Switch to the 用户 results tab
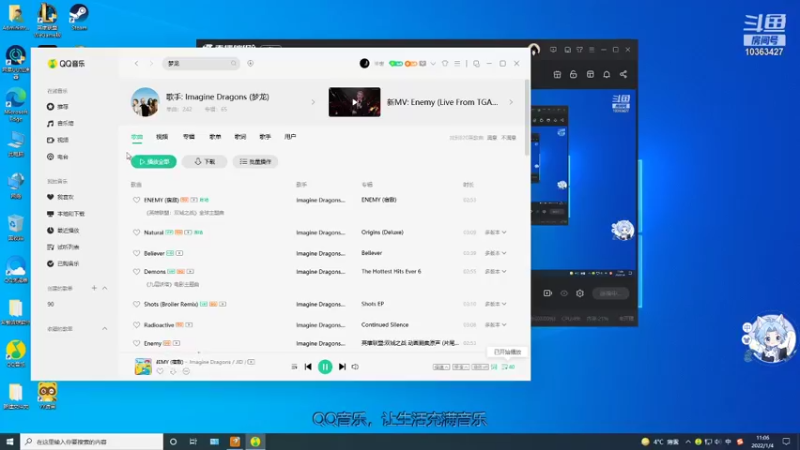 pyautogui.click(x=290, y=137)
